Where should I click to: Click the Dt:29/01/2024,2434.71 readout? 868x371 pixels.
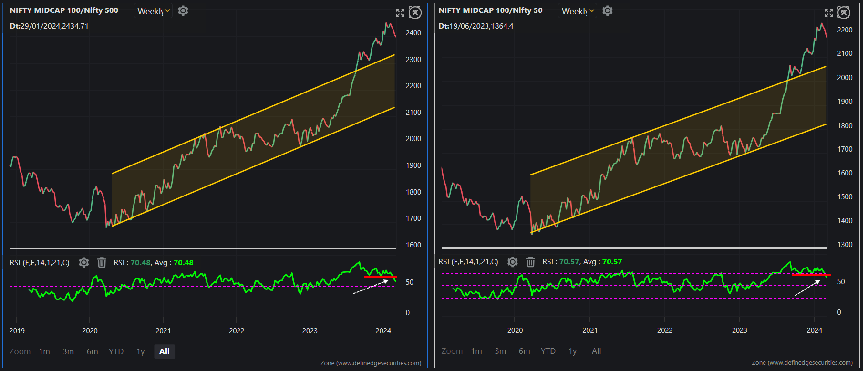point(49,26)
